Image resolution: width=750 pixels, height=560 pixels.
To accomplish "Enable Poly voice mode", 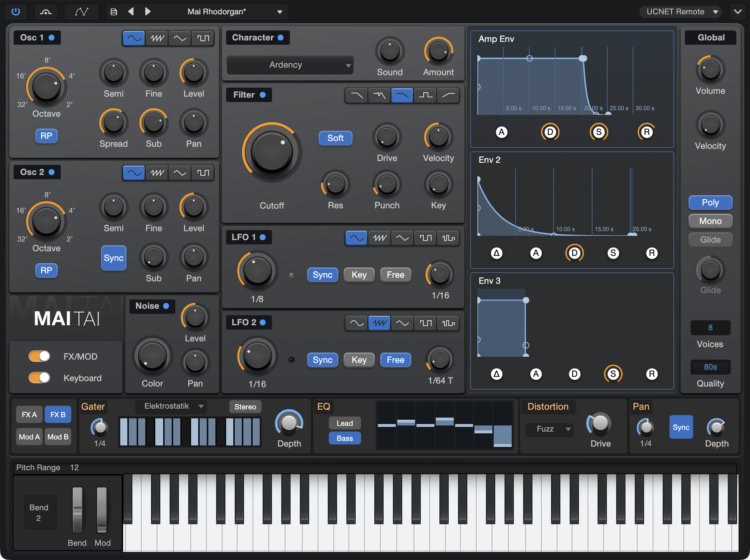I will click(710, 203).
